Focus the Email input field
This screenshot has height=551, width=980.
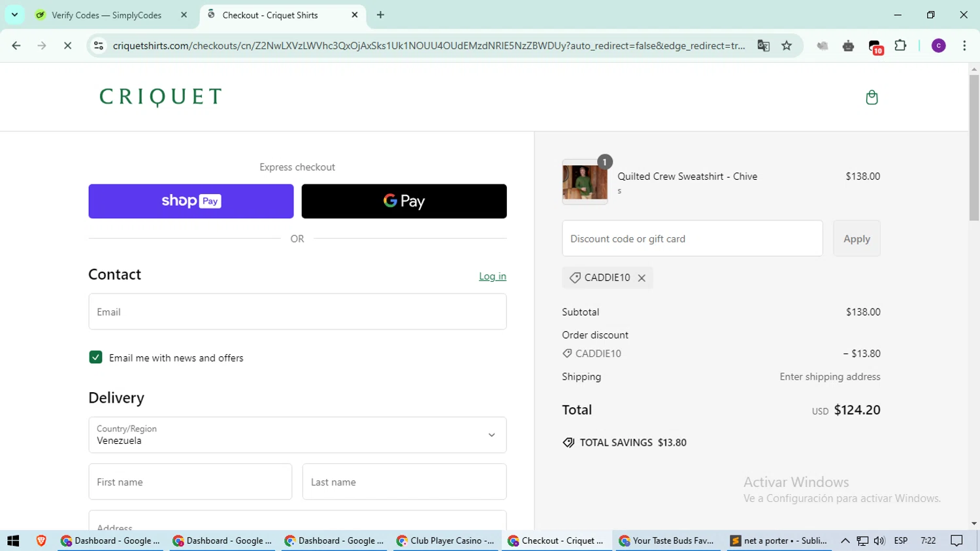(x=297, y=312)
